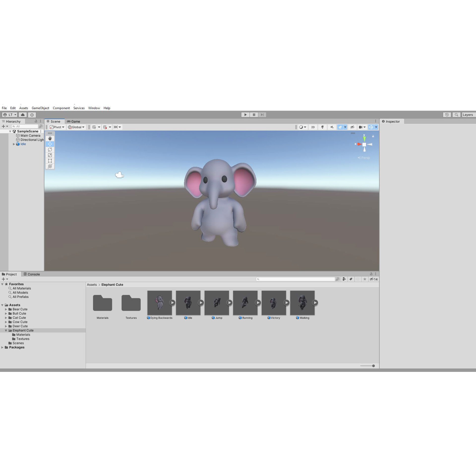Open the Unity cloud services icon
The width and height of the screenshot is (476, 476).
[22, 115]
